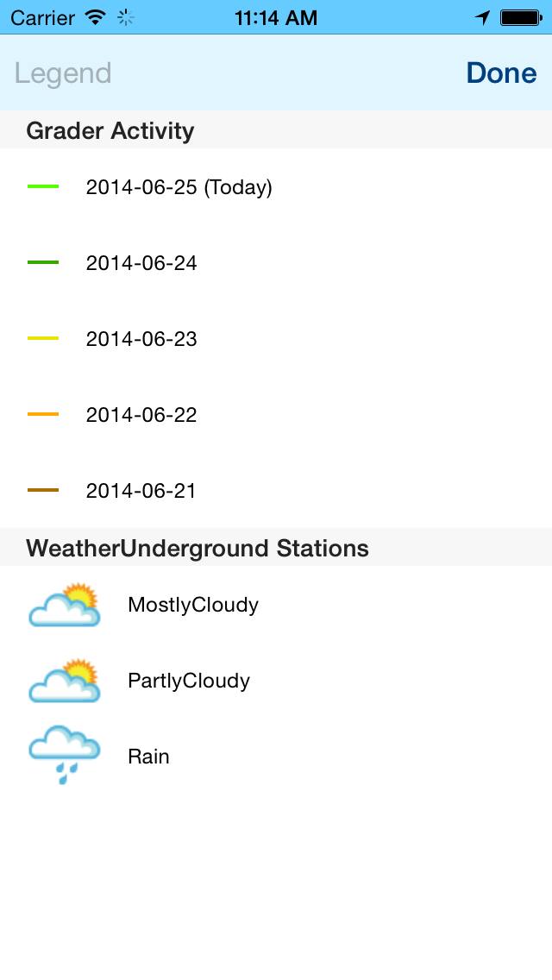Tap the bright green line swatch for today
This screenshot has height=980, width=552.
coord(43,186)
